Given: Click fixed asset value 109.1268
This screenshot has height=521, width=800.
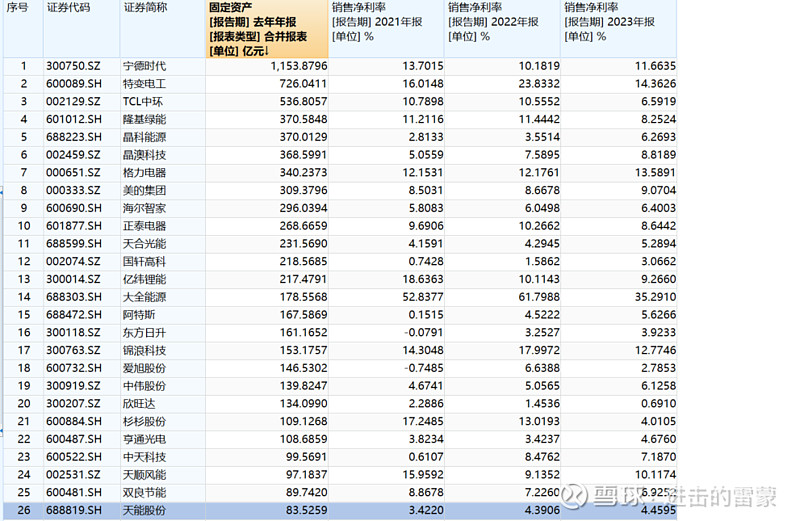Looking at the screenshot, I should (303, 421).
